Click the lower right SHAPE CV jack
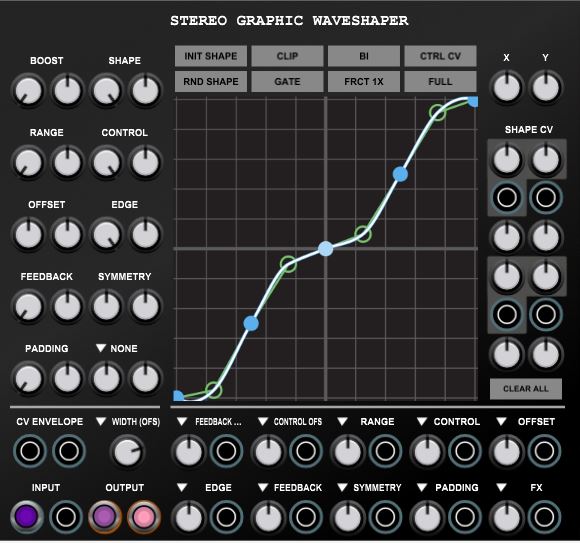Image resolution: width=580 pixels, height=543 pixels. 546,314
